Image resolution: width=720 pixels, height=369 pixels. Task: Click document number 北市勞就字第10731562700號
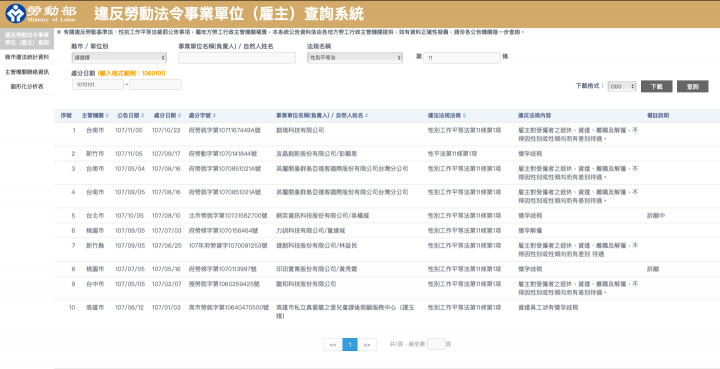[228, 215]
